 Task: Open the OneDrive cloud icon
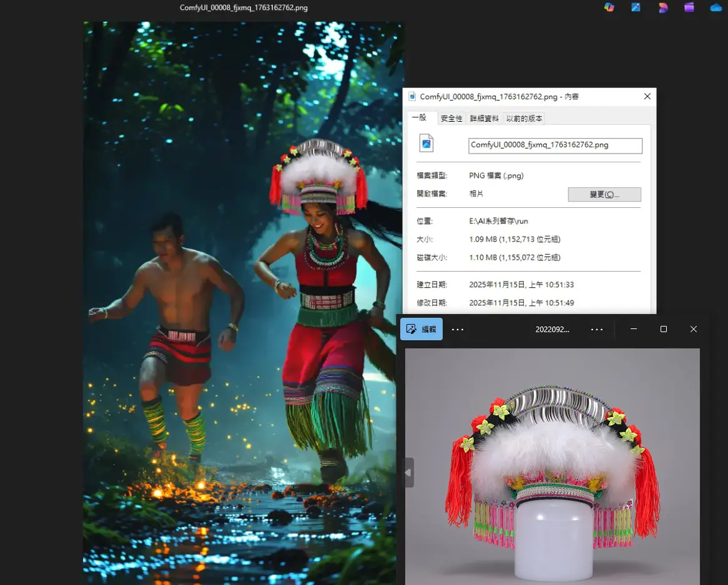tap(716, 7)
